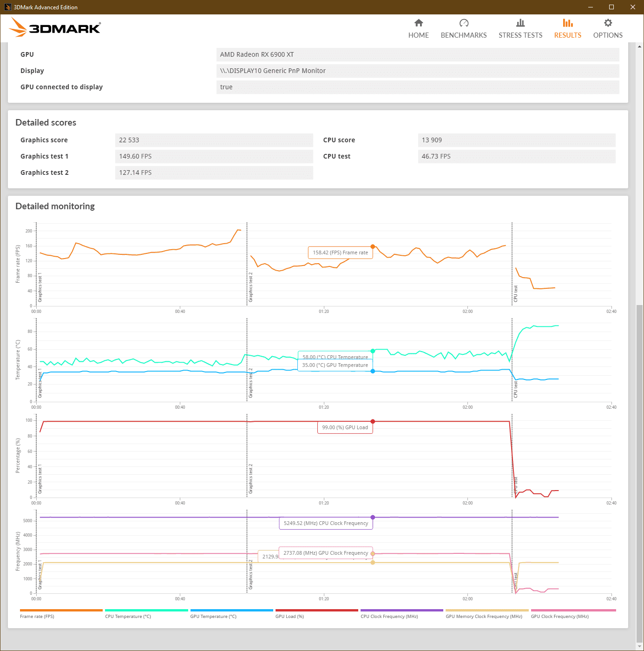644x651 pixels.
Task: Click the orange frame rate data point marker
Action: [x=373, y=246]
